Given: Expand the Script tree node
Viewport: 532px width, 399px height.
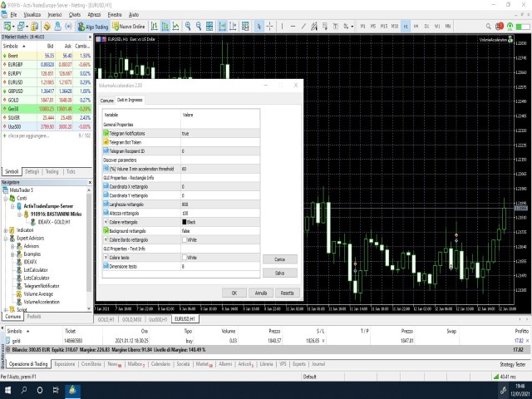Looking at the screenshot, I should (x=6, y=309).
